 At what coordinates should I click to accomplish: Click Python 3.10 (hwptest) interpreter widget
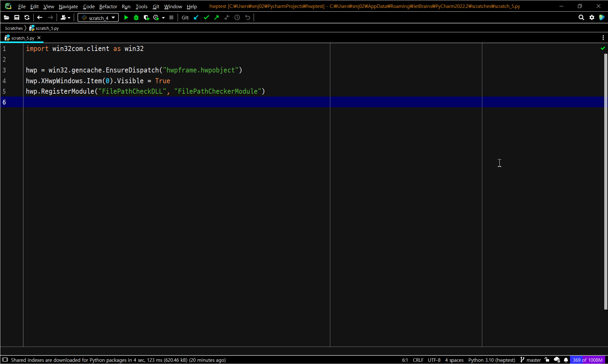pos(491,360)
